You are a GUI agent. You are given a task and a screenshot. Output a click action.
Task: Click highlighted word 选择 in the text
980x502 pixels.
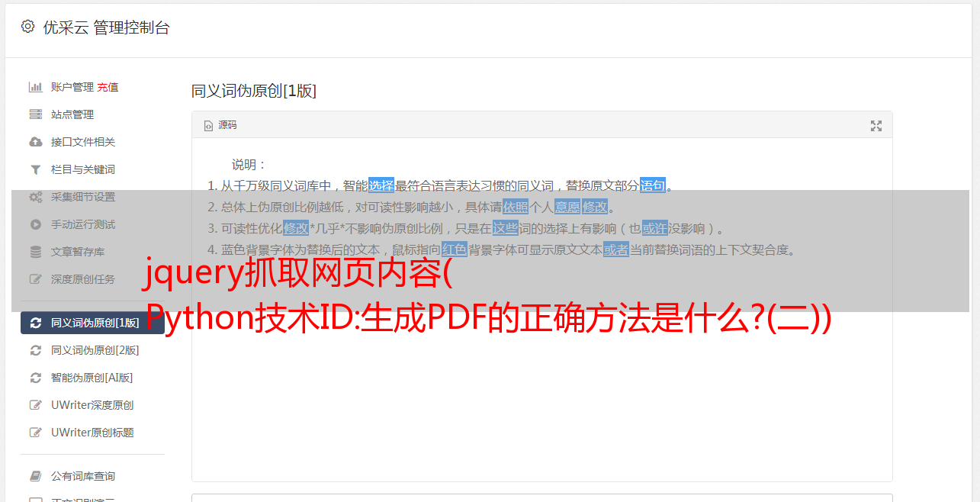pos(381,185)
